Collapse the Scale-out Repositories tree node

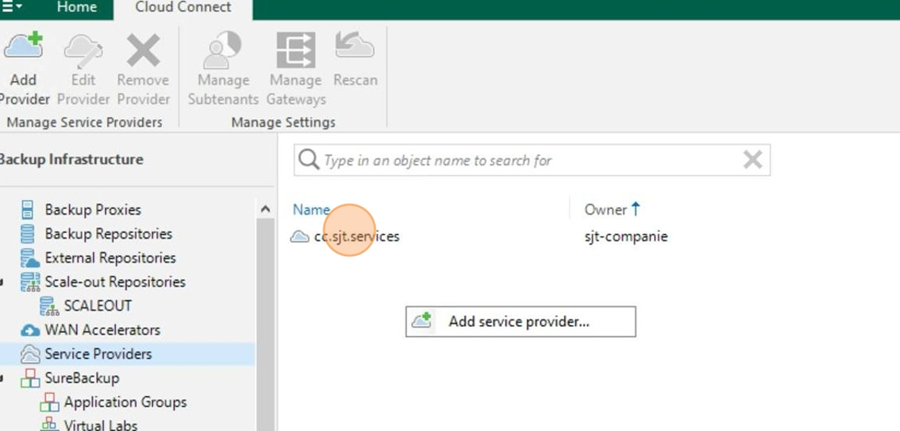click(2, 282)
